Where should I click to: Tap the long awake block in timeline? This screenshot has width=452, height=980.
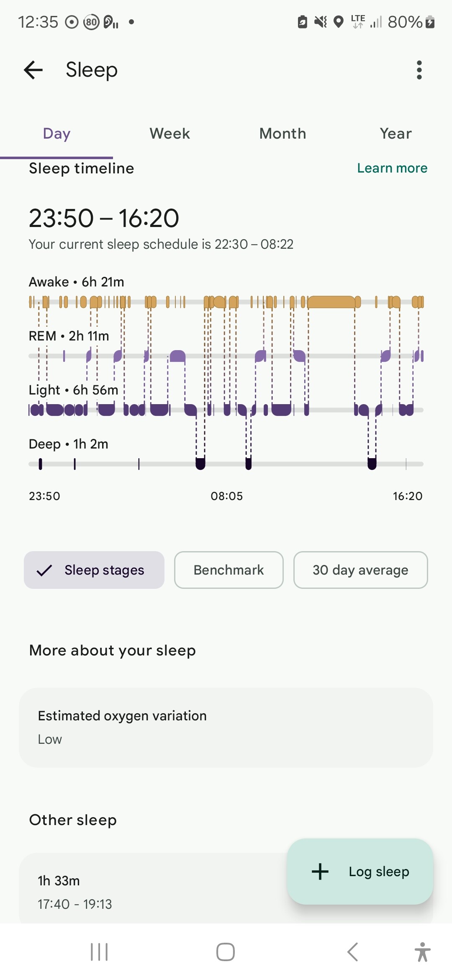(x=331, y=302)
